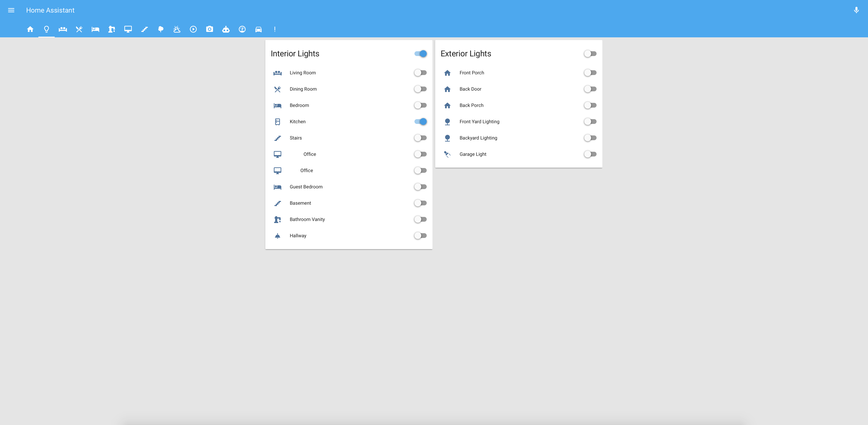The width and height of the screenshot is (868, 425).
Task: Click the exclamation mark alerts tab
Action: click(x=275, y=29)
